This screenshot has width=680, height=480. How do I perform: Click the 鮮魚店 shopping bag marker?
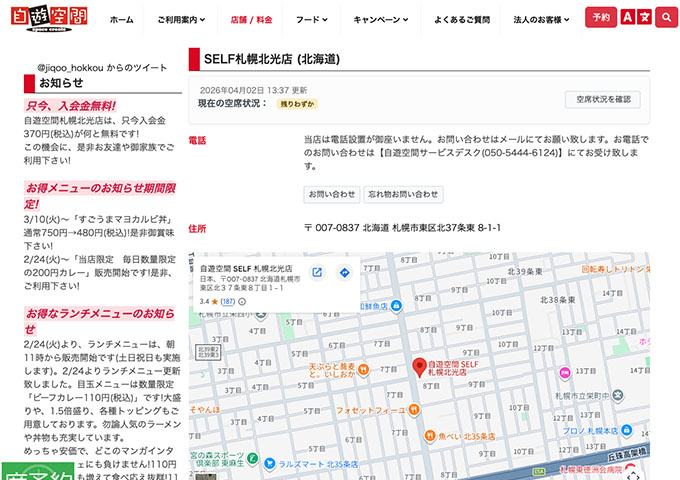[396, 306]
